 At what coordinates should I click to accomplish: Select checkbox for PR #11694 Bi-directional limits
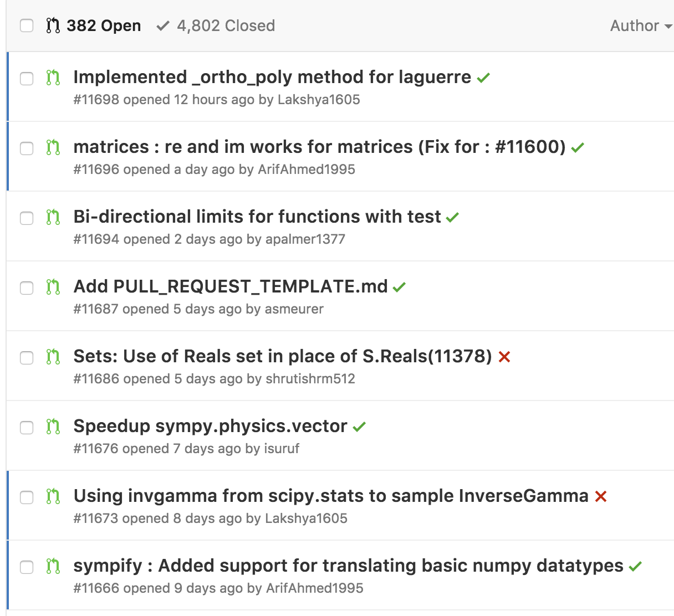(x=27, y=218)
